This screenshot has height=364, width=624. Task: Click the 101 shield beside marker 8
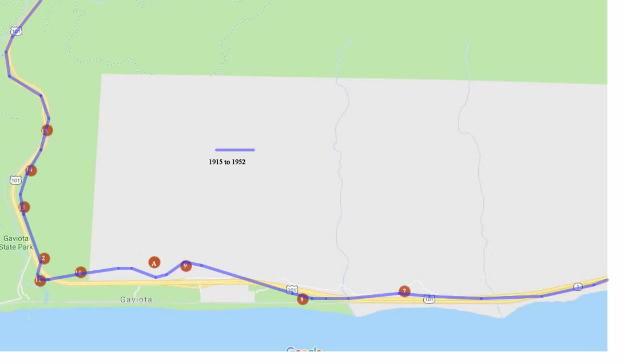tap(292, 289)
